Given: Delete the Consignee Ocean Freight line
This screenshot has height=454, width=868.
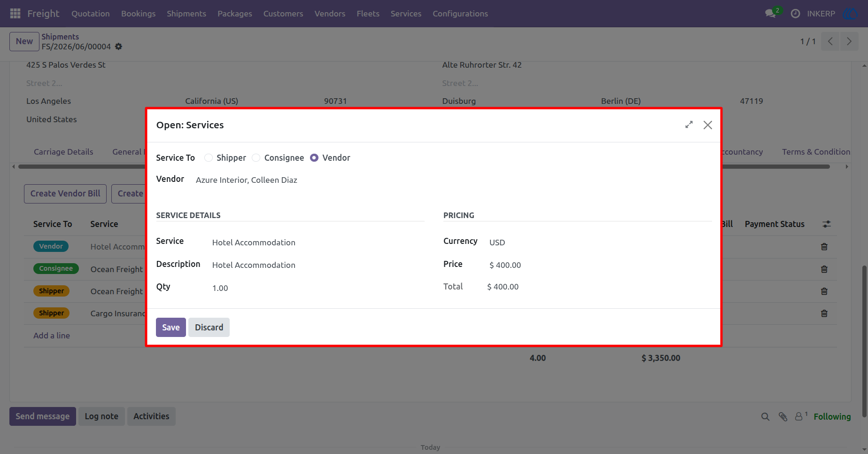Looking at the screenshot, I should tap(824, 269).
